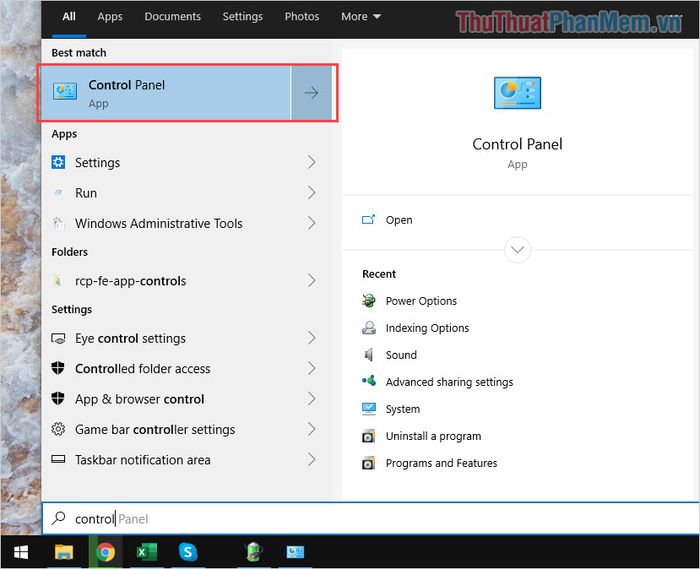Expand Control Panel result with right arrow
The width and height of the screenshot is (700, 569).
pos(312,93)
